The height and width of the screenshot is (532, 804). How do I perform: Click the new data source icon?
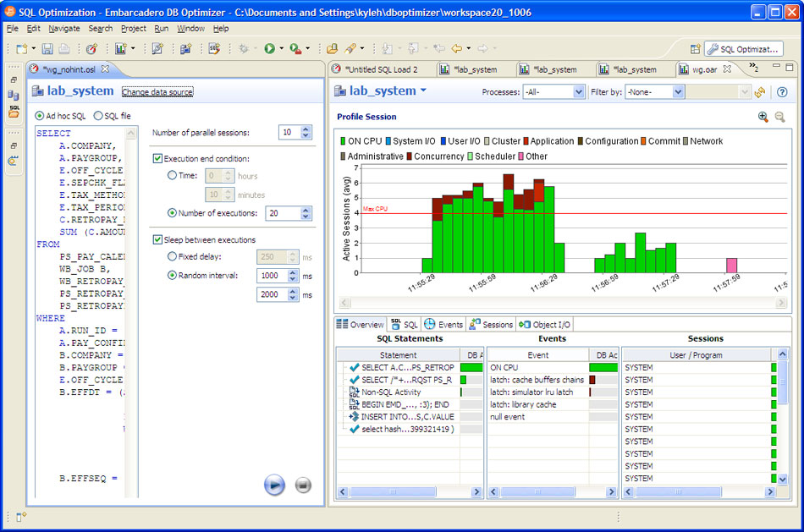click(185, 49)
